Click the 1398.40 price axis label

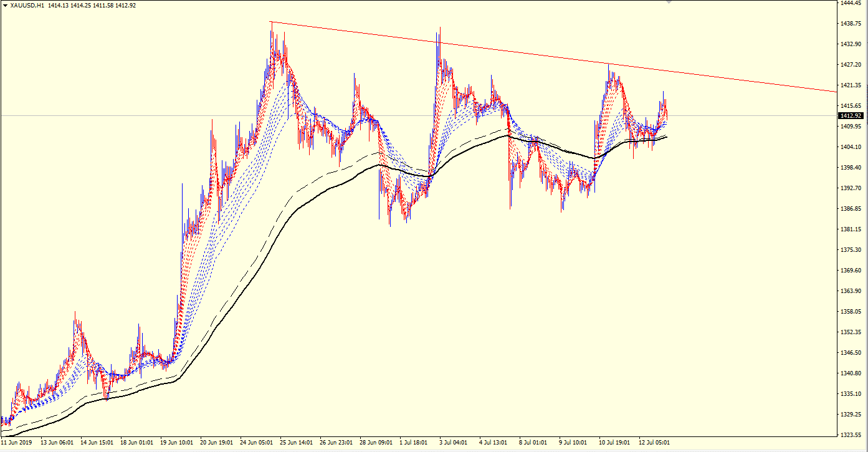tap(851, 168)
